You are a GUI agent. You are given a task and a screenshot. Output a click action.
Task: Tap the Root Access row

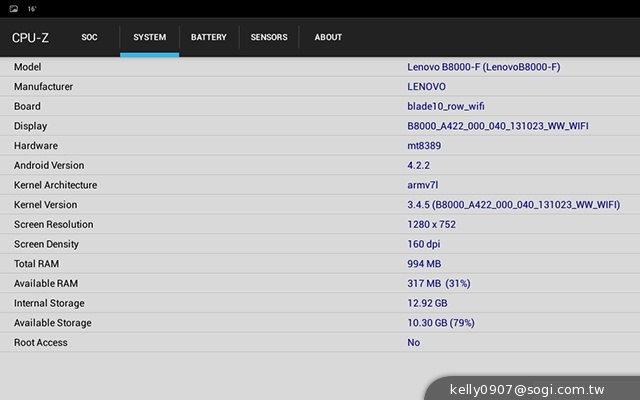[320, 342]
